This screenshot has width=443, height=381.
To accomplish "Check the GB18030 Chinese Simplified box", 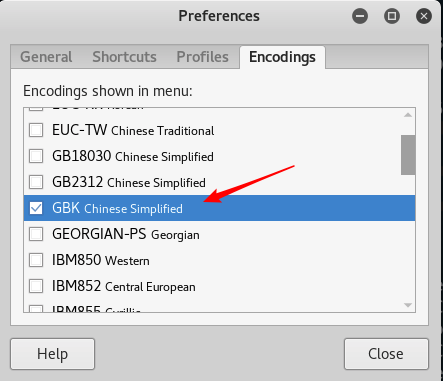I will [x=36, y=156].
